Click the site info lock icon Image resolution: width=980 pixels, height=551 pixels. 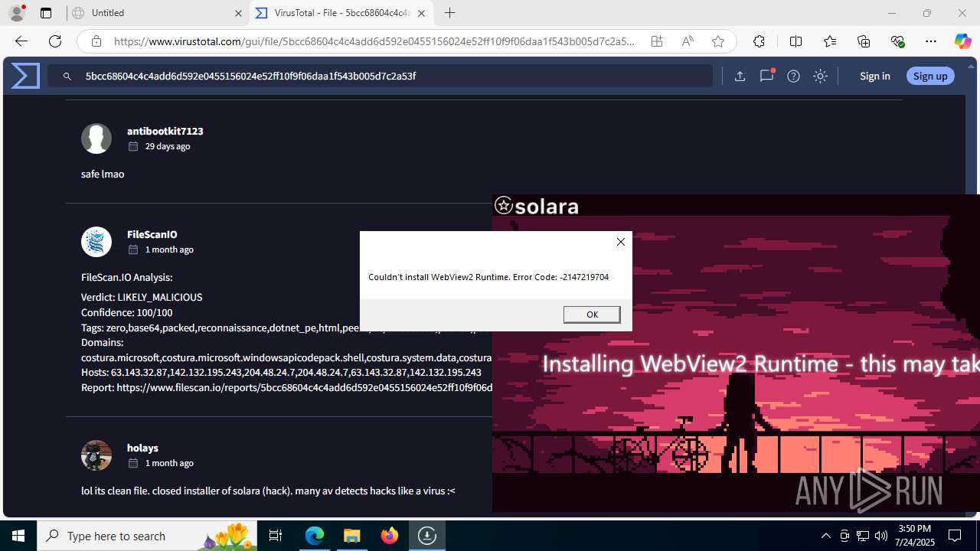96,41
